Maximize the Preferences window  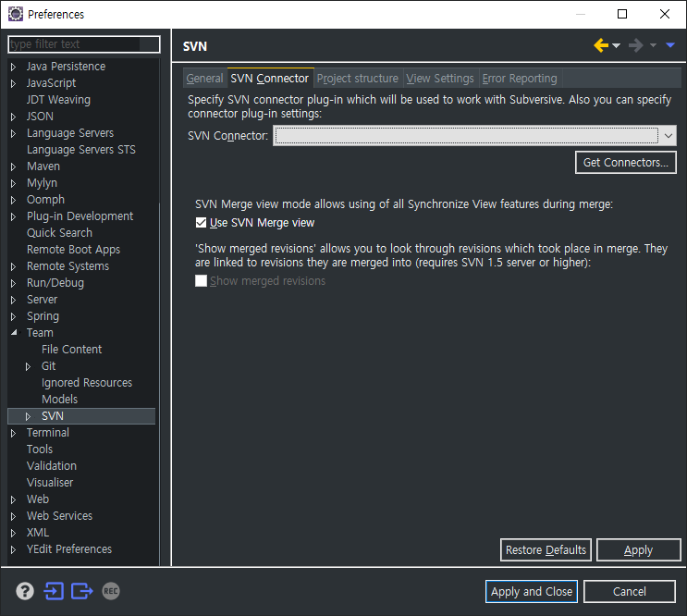point(621,14)
